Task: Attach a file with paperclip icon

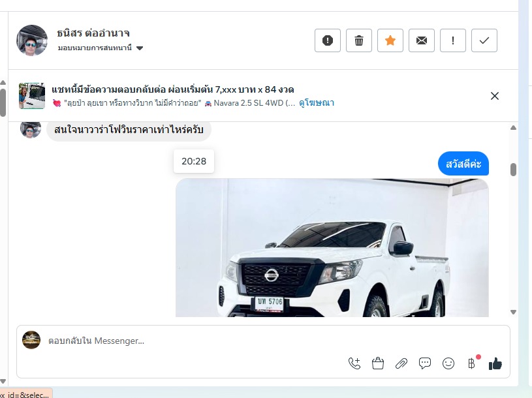Action: pos(401,364)
